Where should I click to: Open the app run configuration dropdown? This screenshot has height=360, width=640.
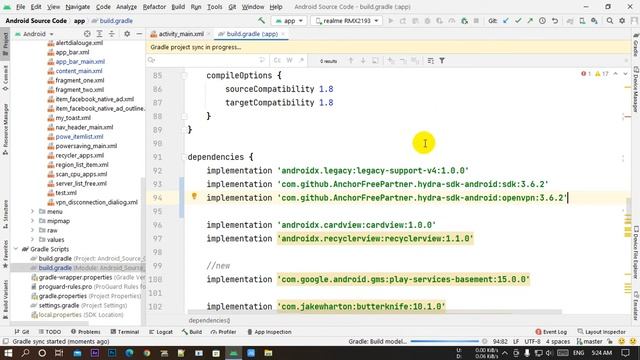point(289,20)
